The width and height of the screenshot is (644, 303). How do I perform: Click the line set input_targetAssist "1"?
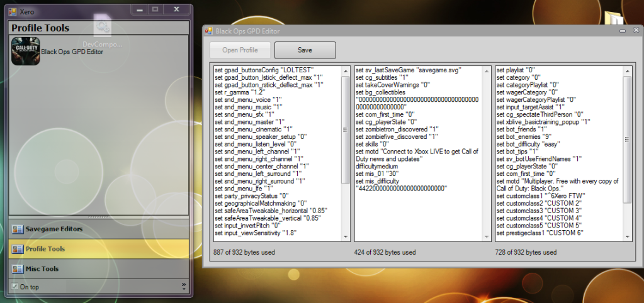(x=532, y=107)
